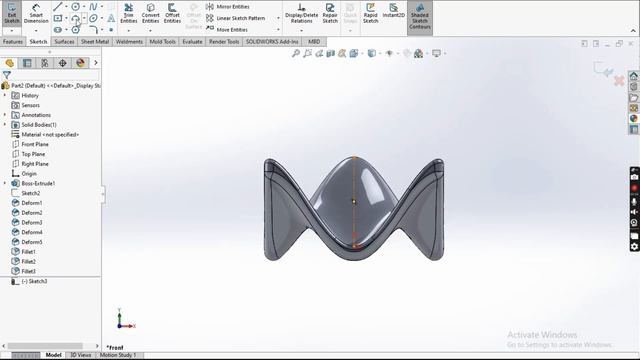Select the Sketch Fillet tool
This screenshot has width=640, height=360.
click(93, 30)
